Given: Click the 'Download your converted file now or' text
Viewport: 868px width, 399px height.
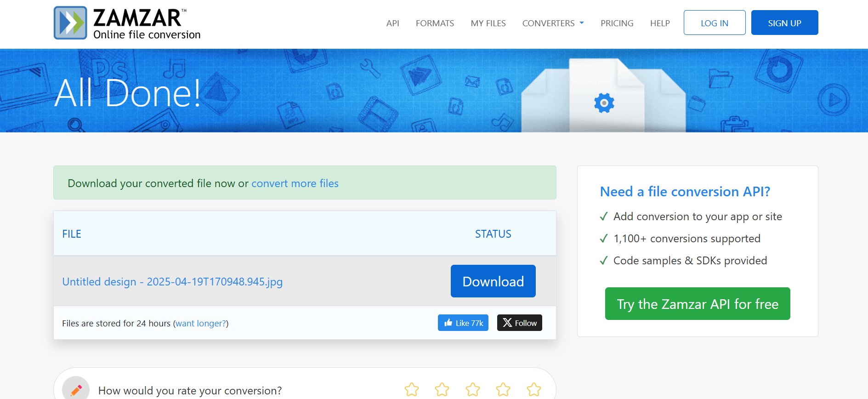Looking at the screenshot, I should click(x=158, y=183).
